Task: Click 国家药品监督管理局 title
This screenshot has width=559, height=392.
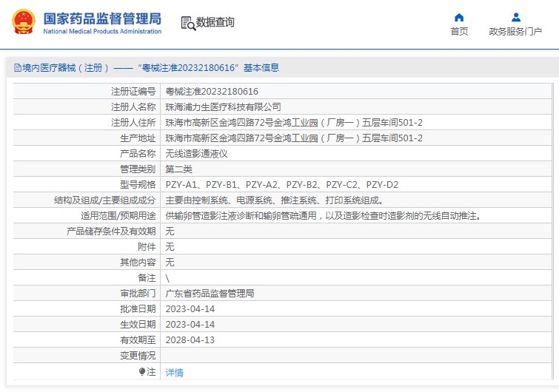Action: tap(102, 18)
